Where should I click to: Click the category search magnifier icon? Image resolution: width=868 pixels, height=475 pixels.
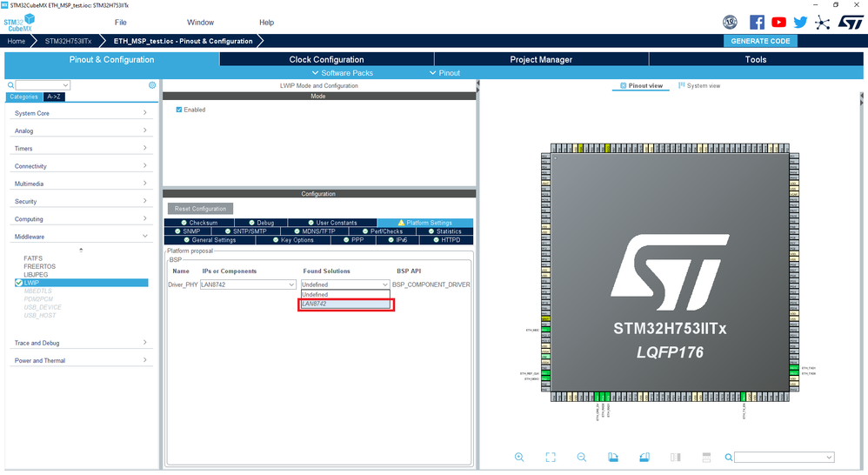[x=10, y=85]
